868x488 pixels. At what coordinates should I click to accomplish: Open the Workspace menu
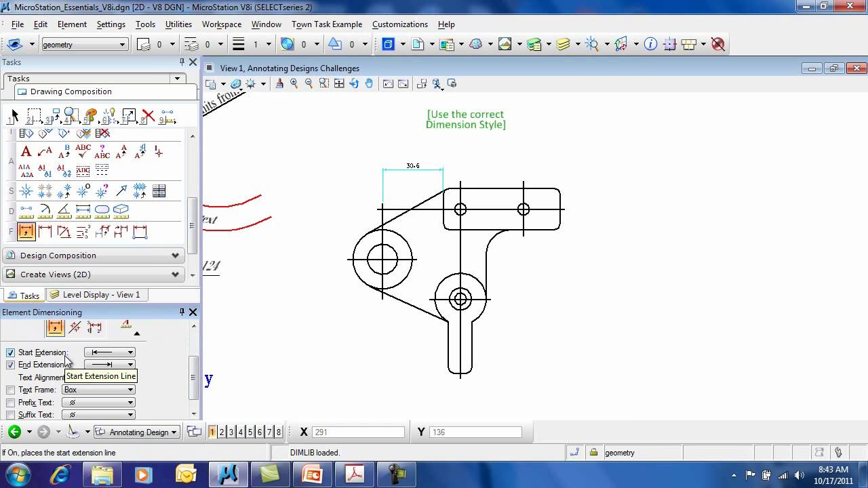[x=222, y=24]
